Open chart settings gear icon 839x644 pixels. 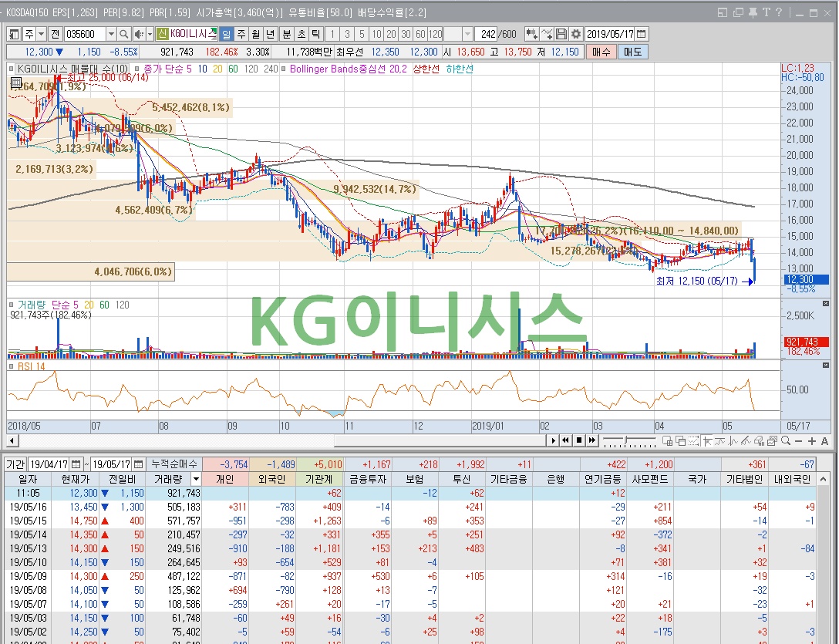pyautogui.click(x=576, y=34)
